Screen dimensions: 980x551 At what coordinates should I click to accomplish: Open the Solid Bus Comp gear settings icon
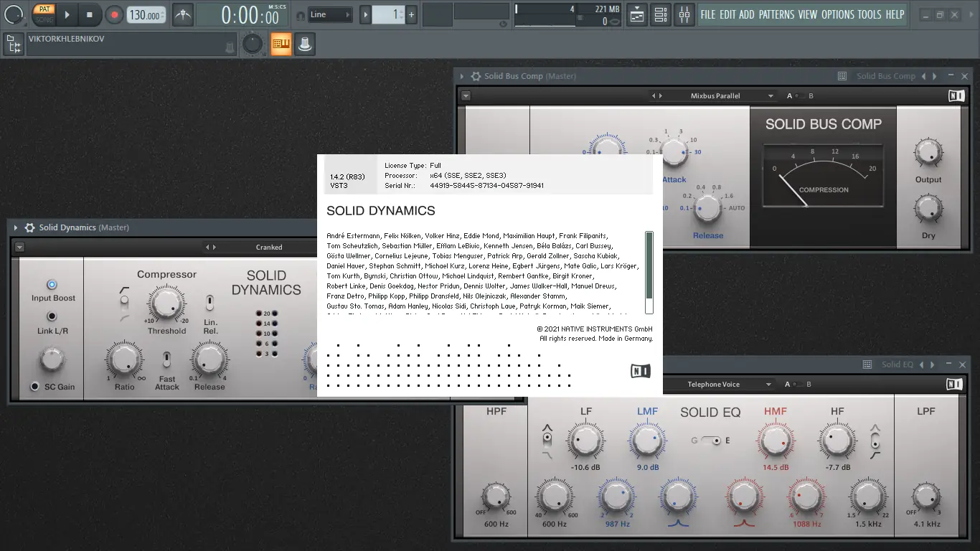[x=475, y=76]
